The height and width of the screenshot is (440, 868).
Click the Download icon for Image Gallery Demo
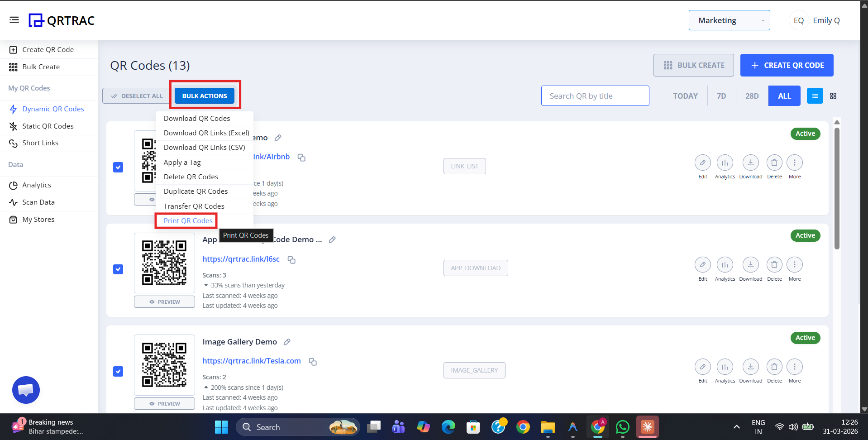coord(750,367)
